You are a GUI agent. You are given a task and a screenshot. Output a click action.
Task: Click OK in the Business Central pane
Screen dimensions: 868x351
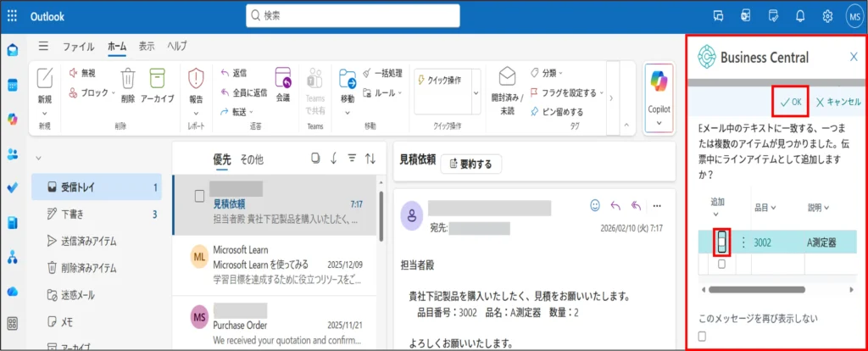(x=790, y=102)
